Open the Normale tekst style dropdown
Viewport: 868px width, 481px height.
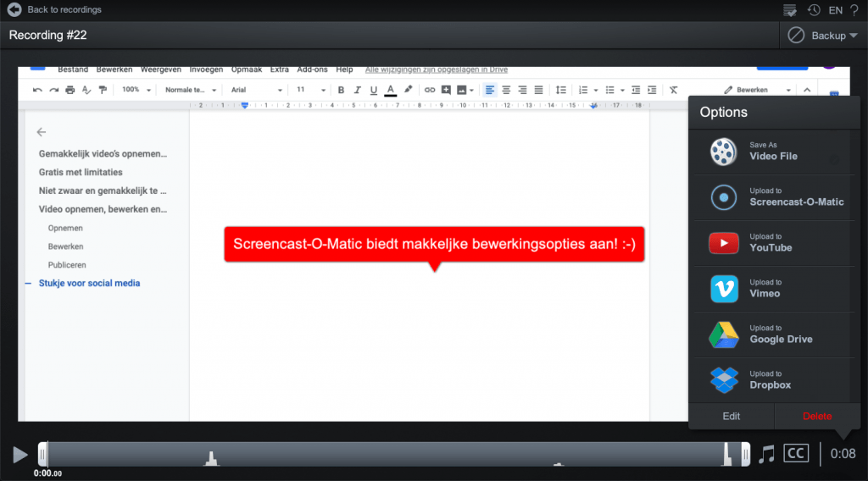(x=191, y=90)
